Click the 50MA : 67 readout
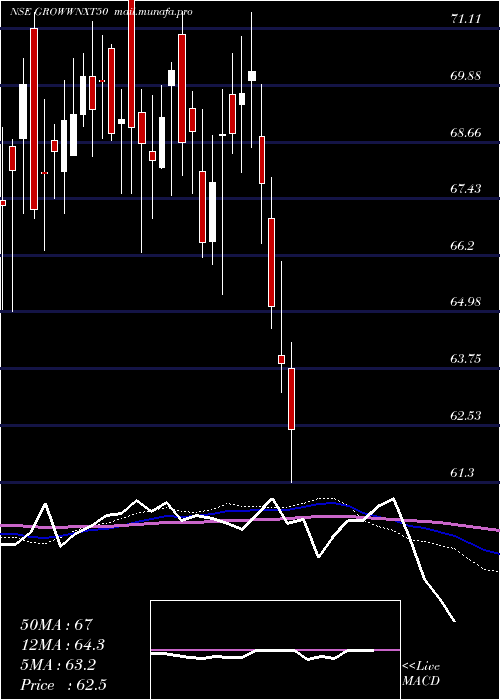This screenshot has width=500, height=700. pos(56,625)
